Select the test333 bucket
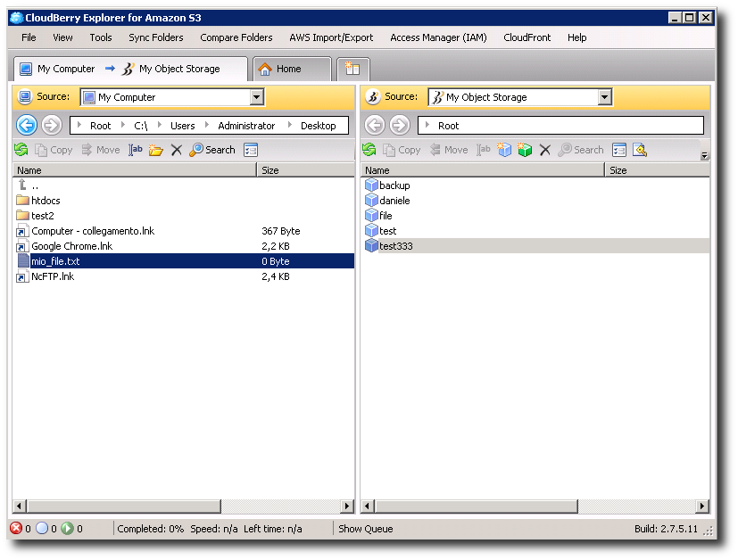738x560 pixels. (x=535, y=246)
